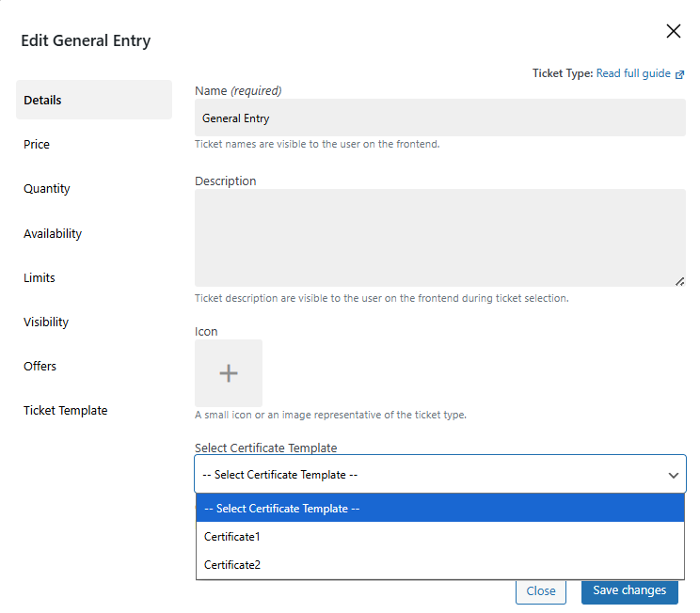700x613 pixels.
Task: Switch to the Visibility tab
Action: tap(46, 322)
